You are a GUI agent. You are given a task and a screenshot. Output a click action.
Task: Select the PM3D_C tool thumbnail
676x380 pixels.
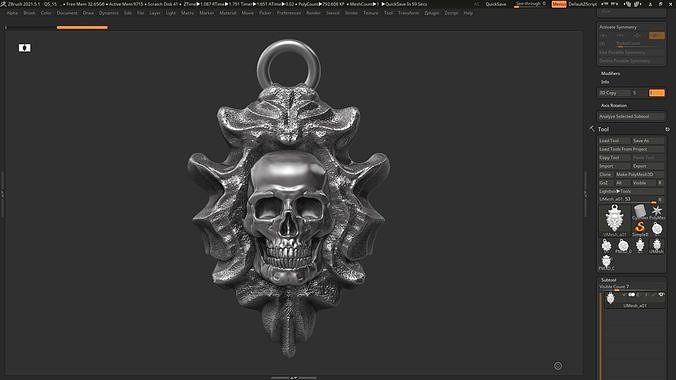[x=607, y=262]
